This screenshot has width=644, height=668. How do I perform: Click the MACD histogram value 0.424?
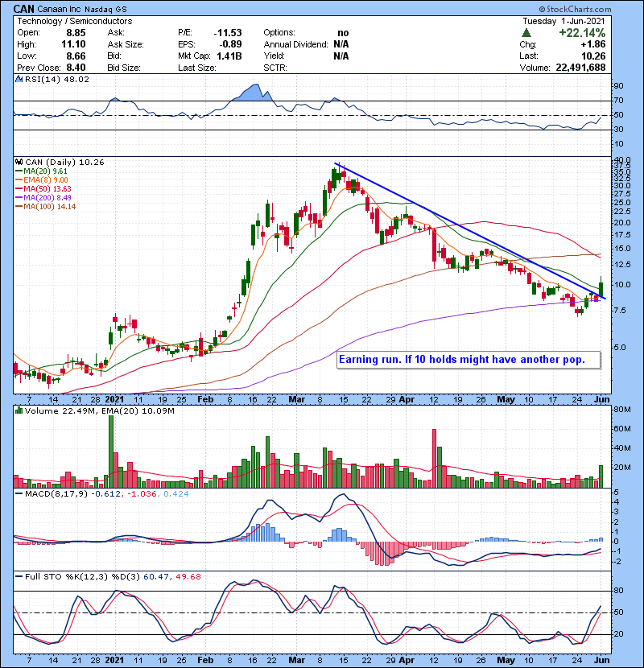tap(176, 494)
